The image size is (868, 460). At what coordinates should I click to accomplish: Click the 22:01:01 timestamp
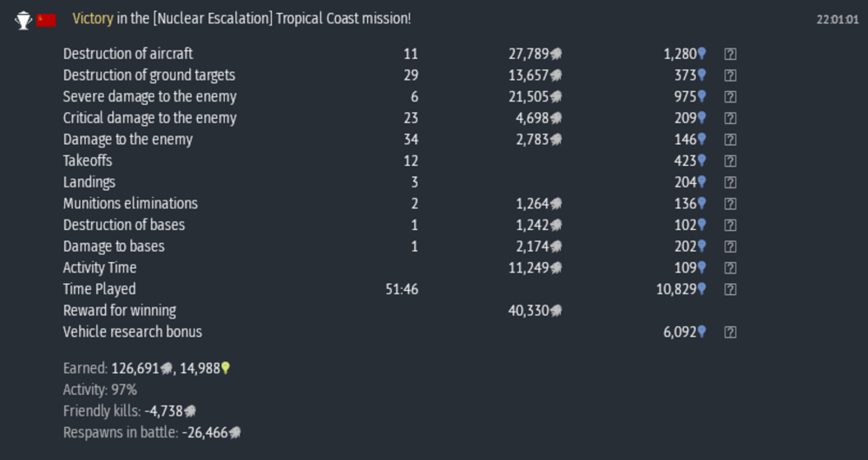[837, 19]
